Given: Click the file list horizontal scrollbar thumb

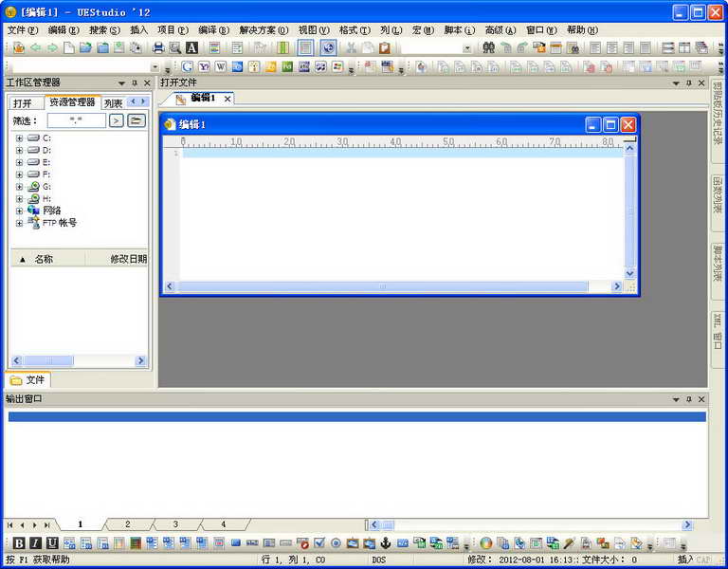Looking at the screenshot, I should point(48,360).
